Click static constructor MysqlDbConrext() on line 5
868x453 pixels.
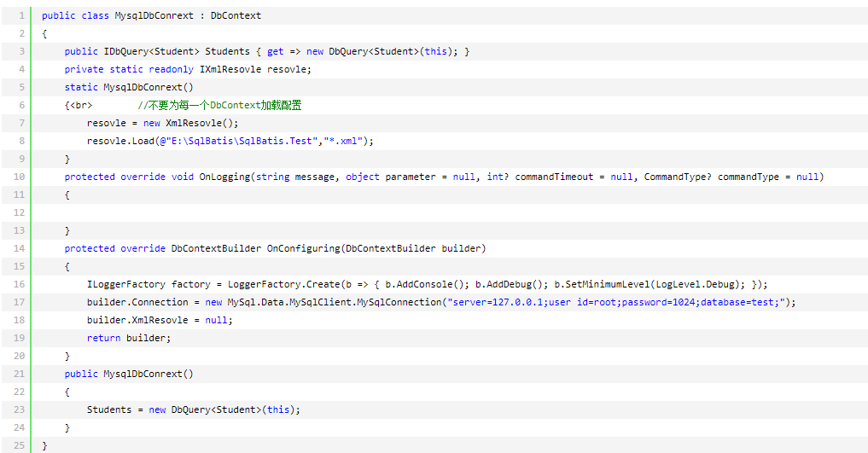pyautogui.click(x=149, y=87)
